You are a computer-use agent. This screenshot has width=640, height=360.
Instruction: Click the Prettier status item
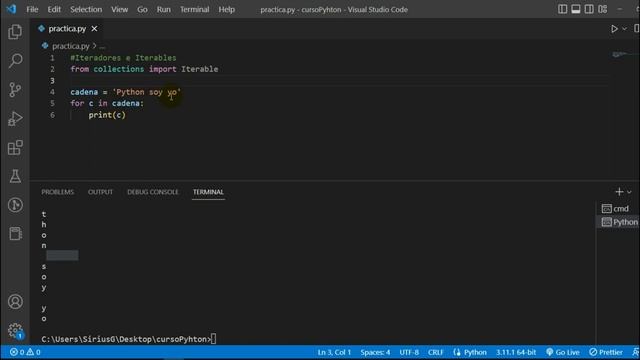click(x=606, y=352)
